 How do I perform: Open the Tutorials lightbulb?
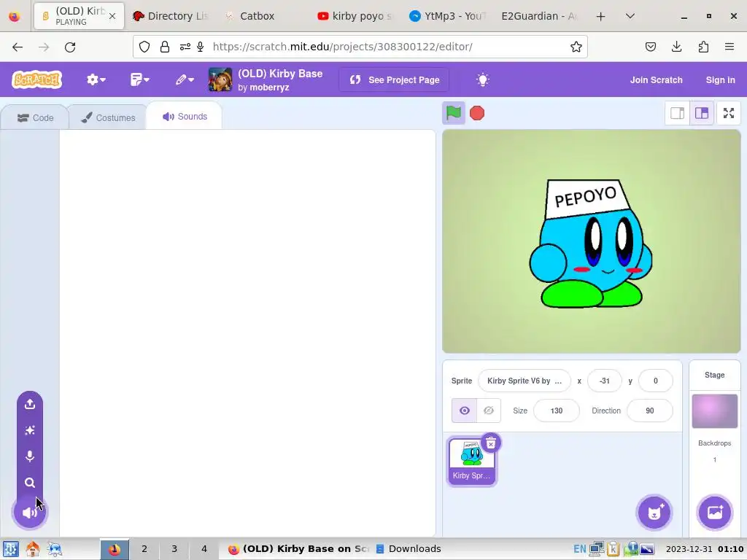point(483,79)
